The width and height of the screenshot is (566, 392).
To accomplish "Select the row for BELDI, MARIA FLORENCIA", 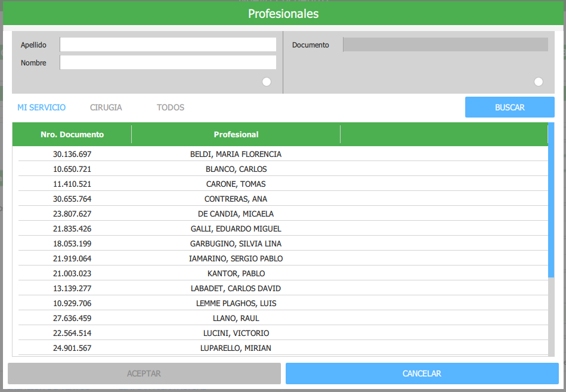I will (236, 154).
